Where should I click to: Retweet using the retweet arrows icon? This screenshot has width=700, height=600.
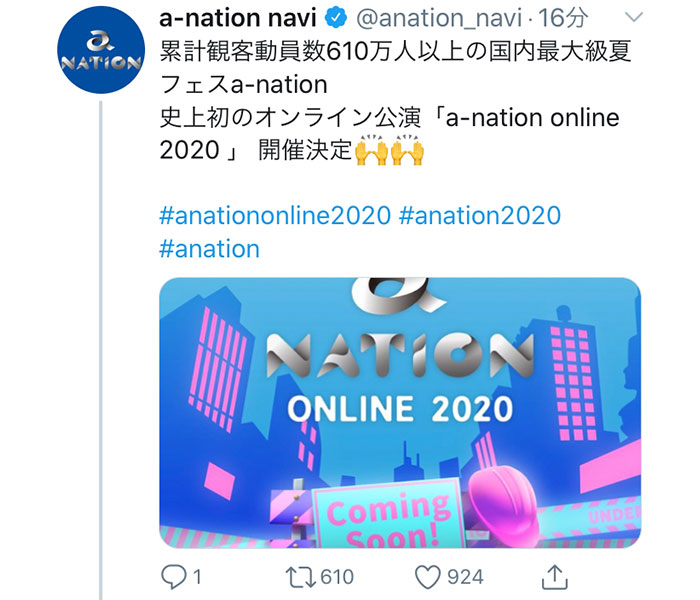(x=301, y=577)
